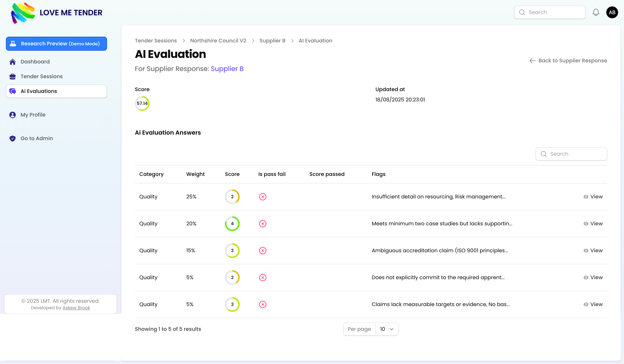Click the 57.14 overall score ring
624x364 pixels.
(x=142, y=103)
